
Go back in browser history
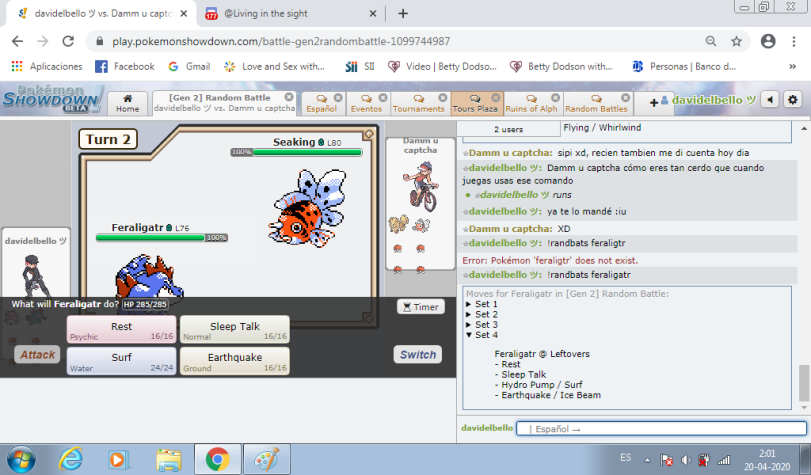[x=18, y=41]
